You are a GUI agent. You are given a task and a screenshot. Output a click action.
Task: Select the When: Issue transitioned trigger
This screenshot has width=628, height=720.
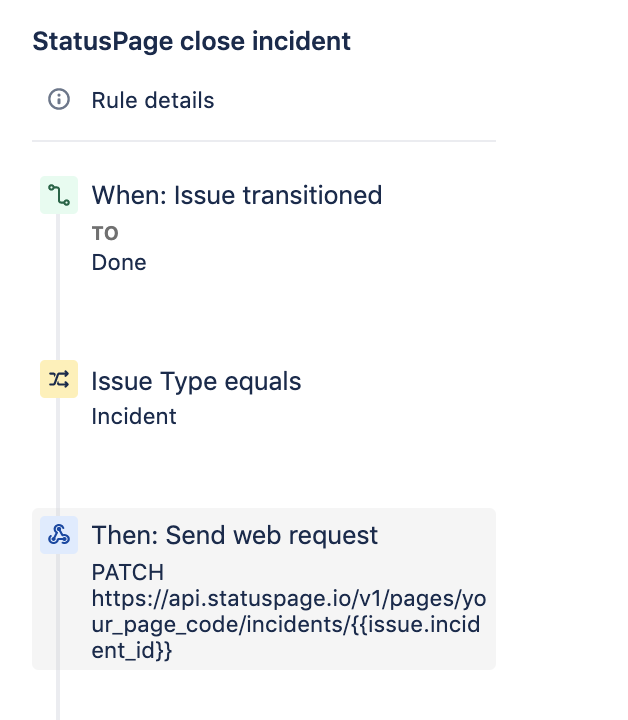point(236,195)
